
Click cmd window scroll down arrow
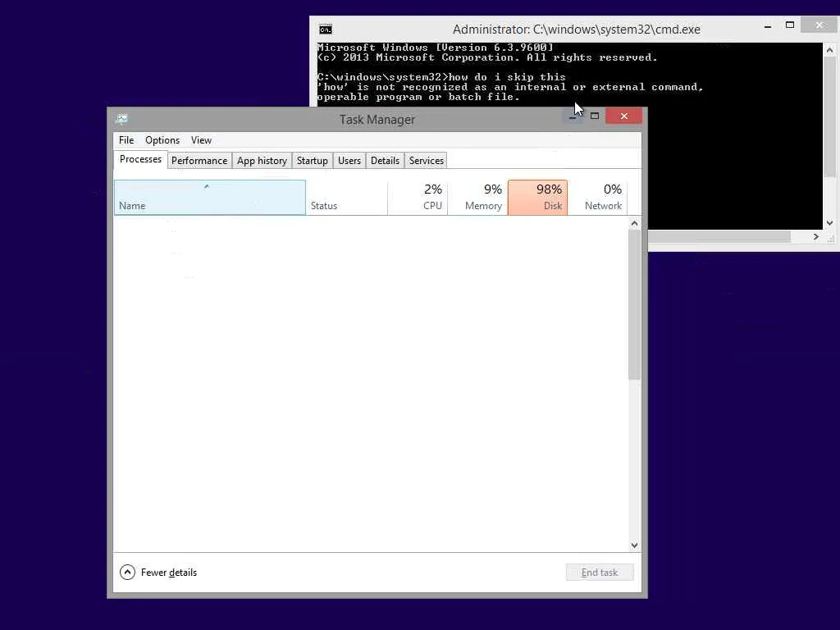829,223
